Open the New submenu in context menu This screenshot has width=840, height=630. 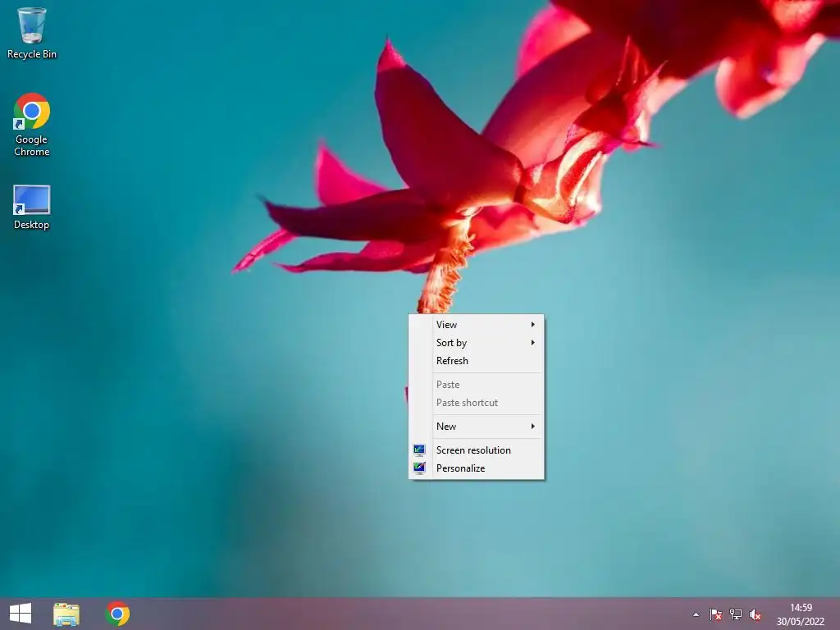click(x=477, y=427)
